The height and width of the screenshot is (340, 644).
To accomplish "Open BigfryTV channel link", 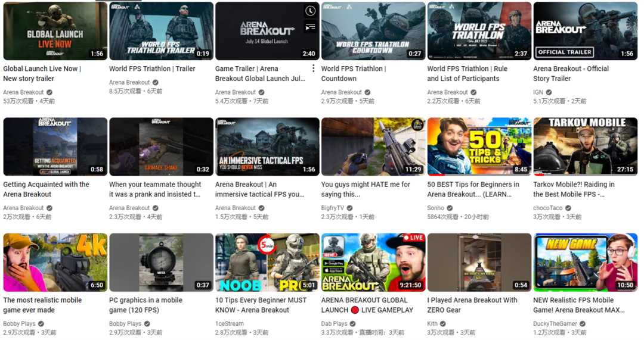I will point(332,208).
